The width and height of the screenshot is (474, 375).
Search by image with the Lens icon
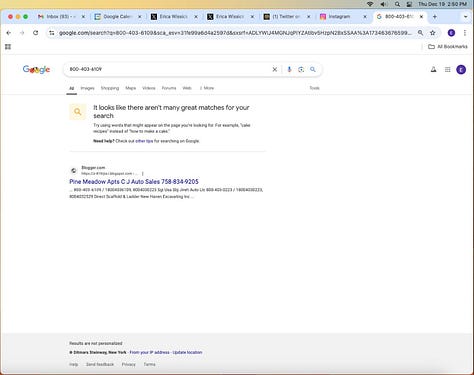click(x=301, y=69)
